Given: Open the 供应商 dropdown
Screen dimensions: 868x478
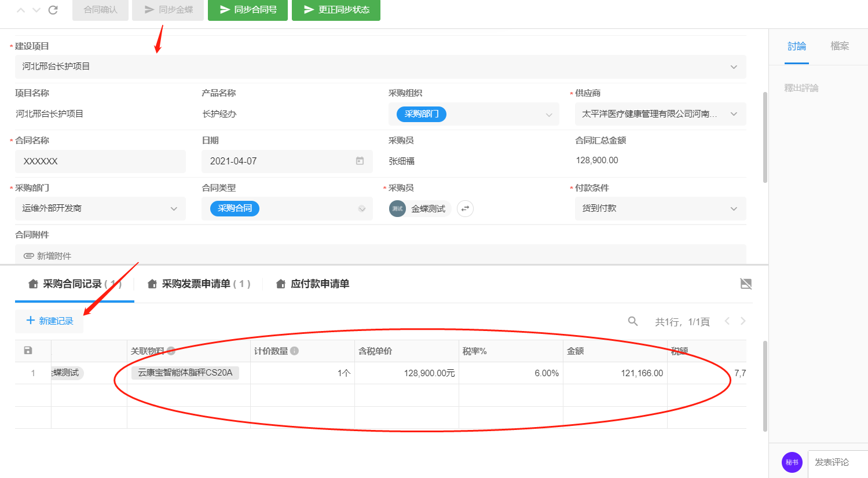Looking at the screenshot, I should 734,114.
